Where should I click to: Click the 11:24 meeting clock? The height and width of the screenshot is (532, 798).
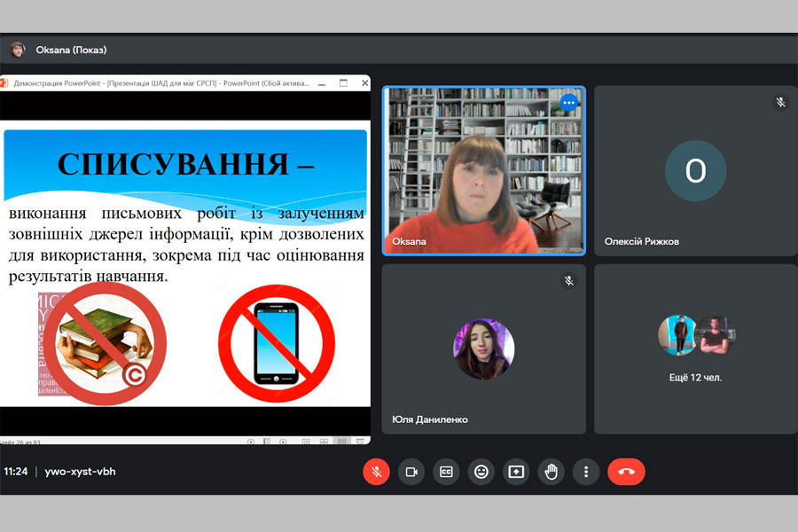click(x=16, y=472)
